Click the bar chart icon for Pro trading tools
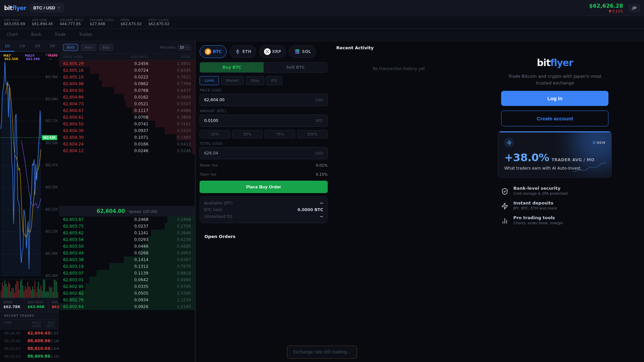644x362 pixels. pos(505,221)
